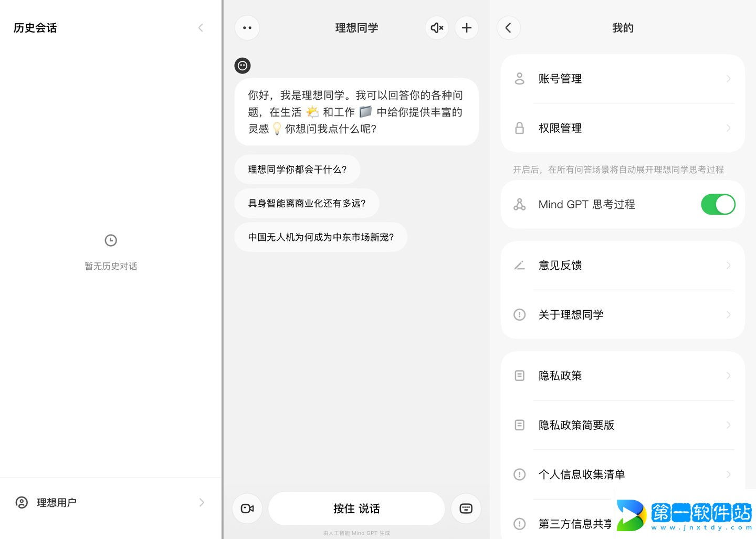Click the person icon for 账号管理
Viewport: 756px width, 539px height.
pyautogui.click(x=519, y=79)
